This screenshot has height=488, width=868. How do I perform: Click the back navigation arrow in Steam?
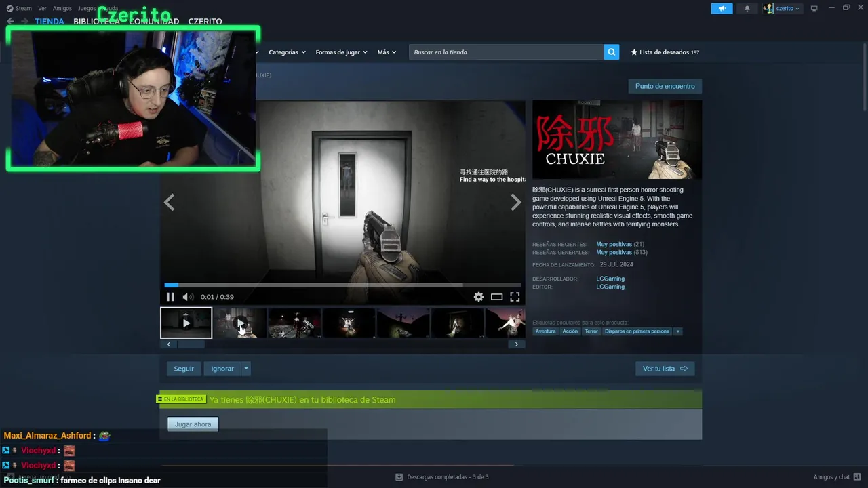pos(10,21)
